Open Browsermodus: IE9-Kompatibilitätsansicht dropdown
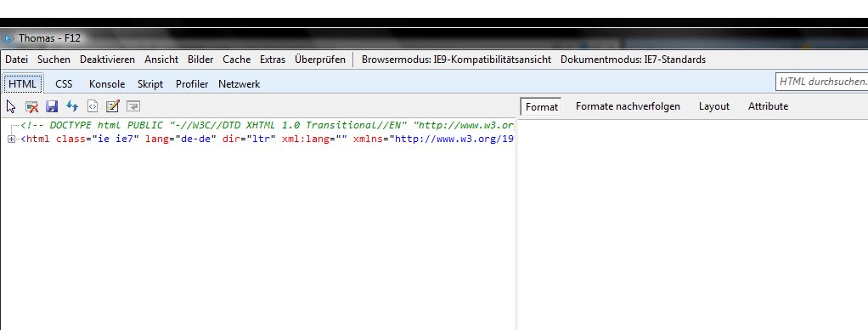 point(456,60)
